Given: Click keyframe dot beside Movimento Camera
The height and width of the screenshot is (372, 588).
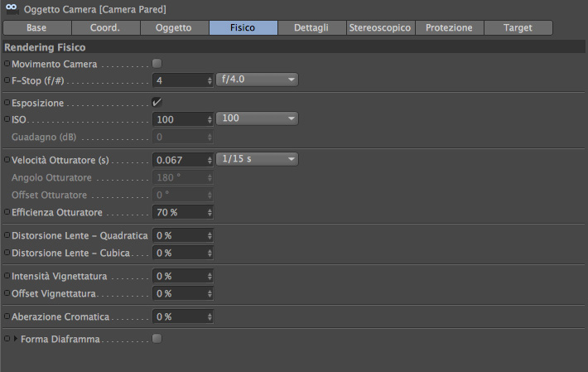Looking at the screenshot, I should click(x=7, y=63).
